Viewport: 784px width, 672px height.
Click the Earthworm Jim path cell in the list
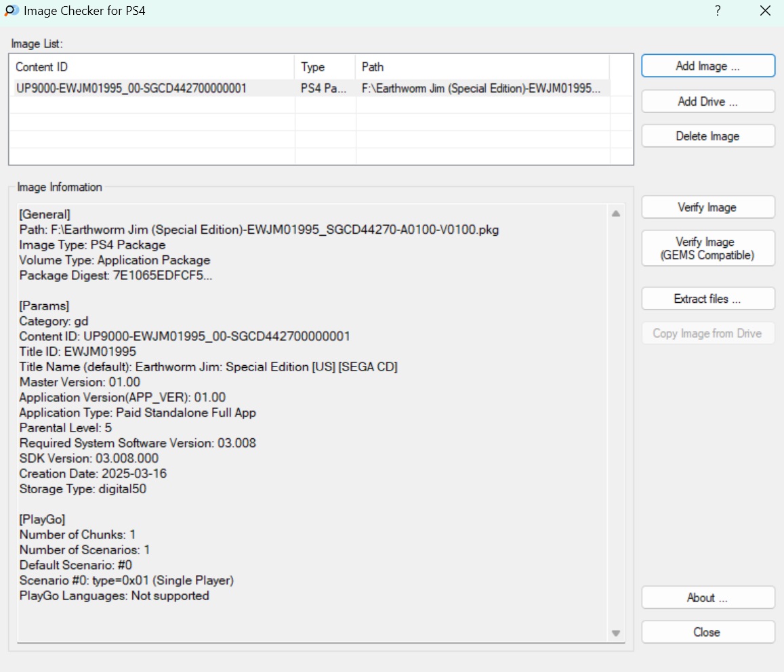[x=481, y=88]
